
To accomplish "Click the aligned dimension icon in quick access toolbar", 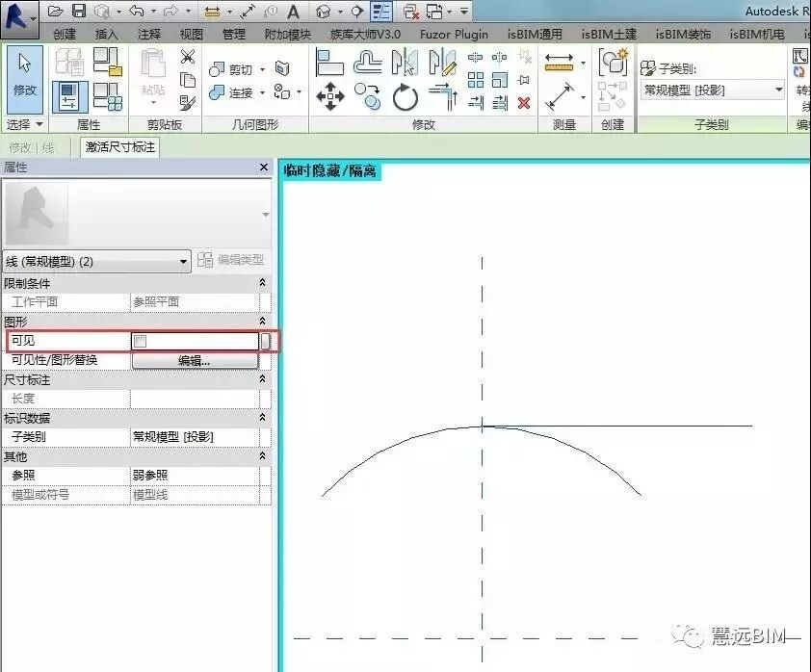I will (x=248, y=12).
